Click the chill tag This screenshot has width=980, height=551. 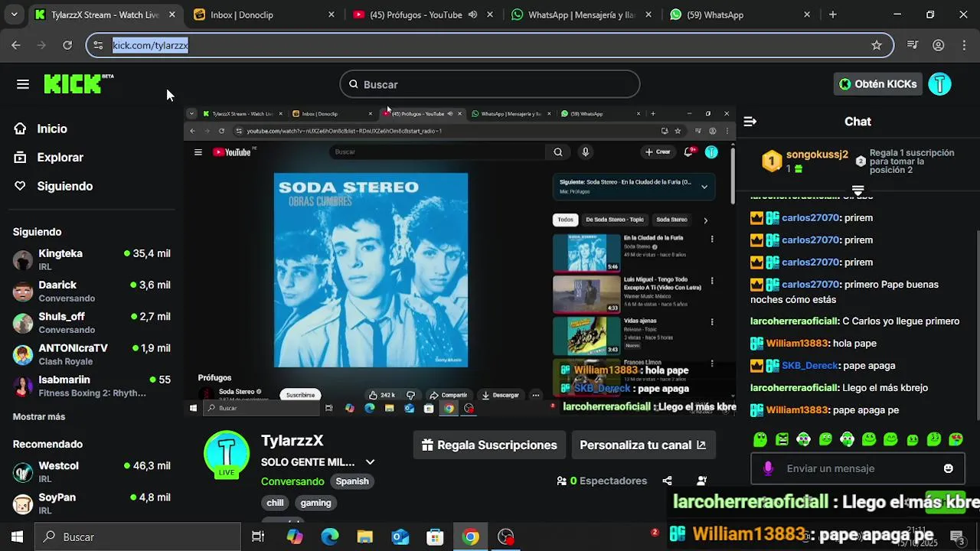[x=275, y=503]
